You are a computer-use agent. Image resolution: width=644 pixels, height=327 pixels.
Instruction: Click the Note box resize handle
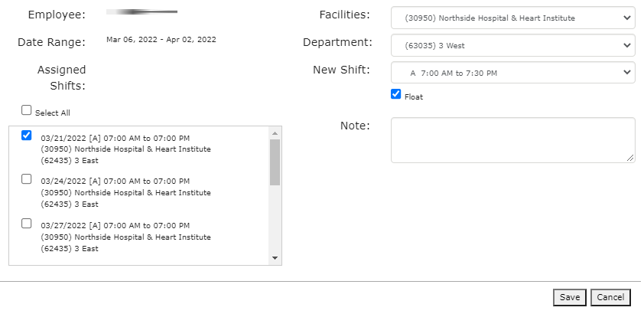[x=630, y=159]
